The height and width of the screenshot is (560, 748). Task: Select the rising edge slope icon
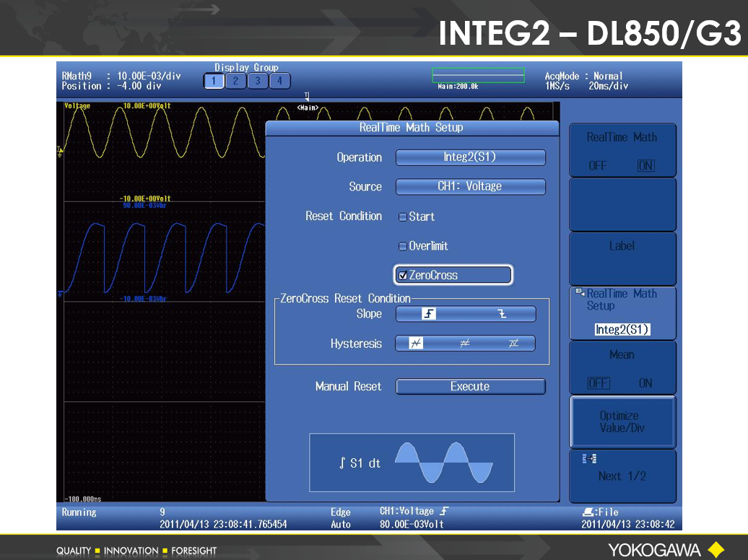point(430,314)
